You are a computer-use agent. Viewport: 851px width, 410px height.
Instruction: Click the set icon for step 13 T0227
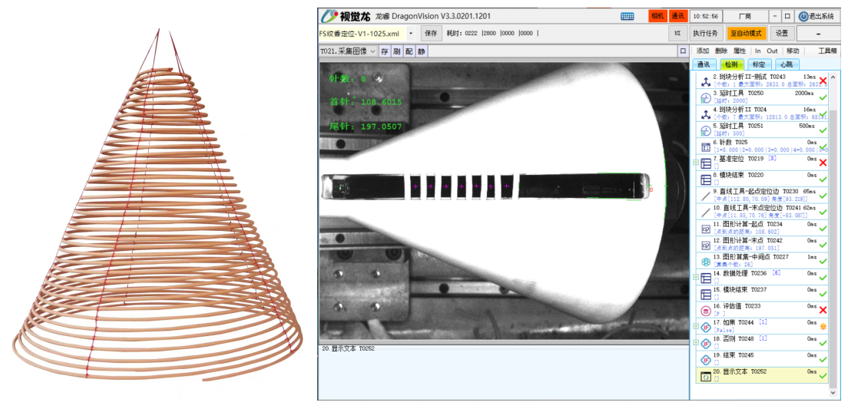(706, 261)
